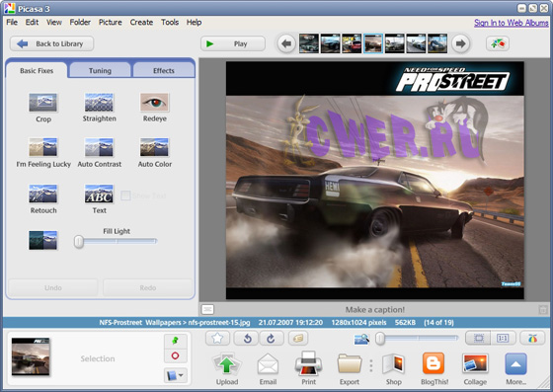Toggle the Show Text checkbox

125,196
